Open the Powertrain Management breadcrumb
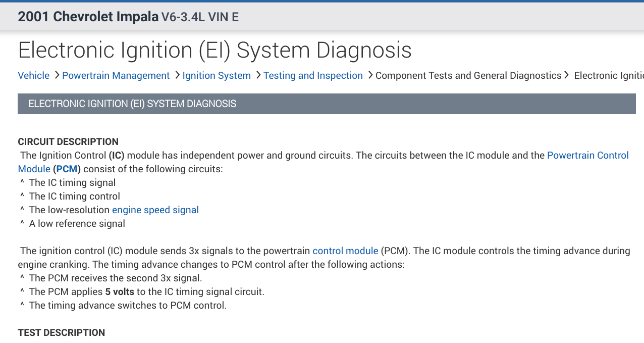This screenshot has width=644, height=343. point(116,75)
